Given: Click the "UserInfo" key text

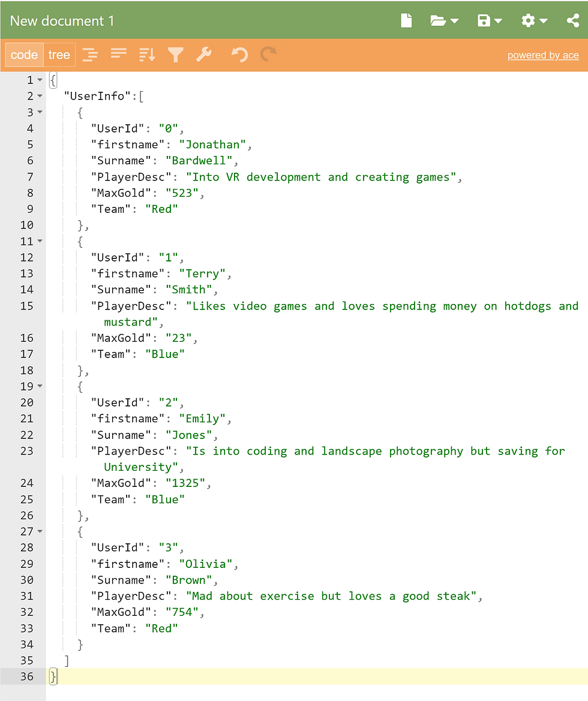Looking at the screenshot, I should pos(97,96).
